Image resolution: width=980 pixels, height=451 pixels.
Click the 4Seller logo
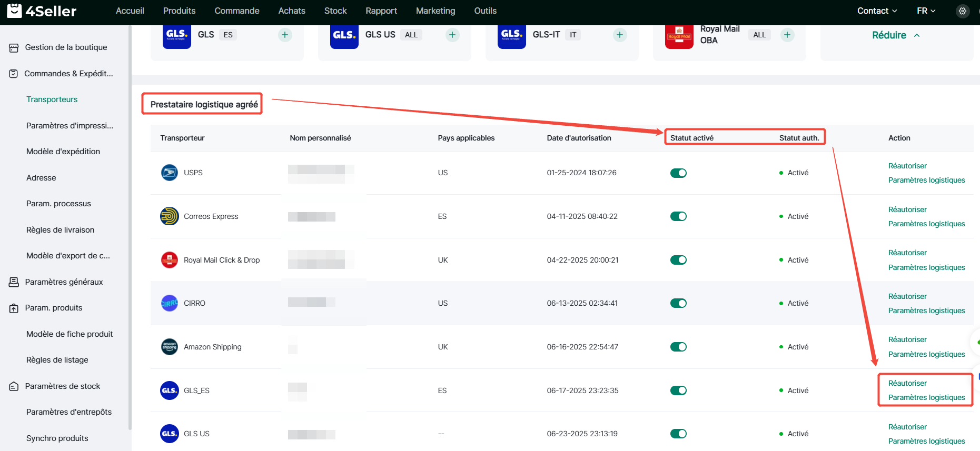click(x=42, y=11)
